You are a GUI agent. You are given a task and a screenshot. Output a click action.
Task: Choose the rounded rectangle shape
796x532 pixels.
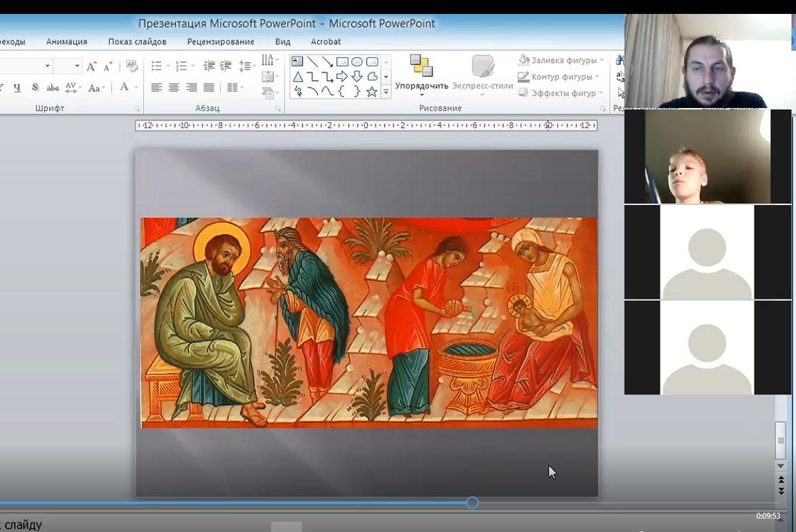pos(372,62)
